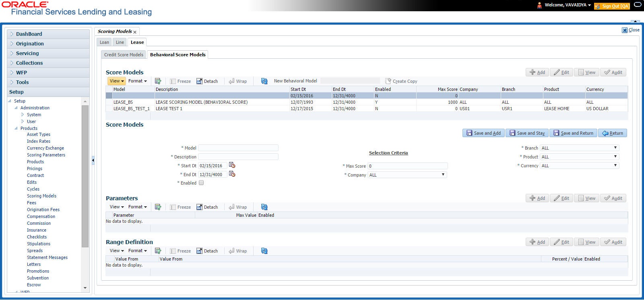Click Add in Parameters section
This screenshot has width=644, height=300.
pyautogui.click(x=537, y=198)
